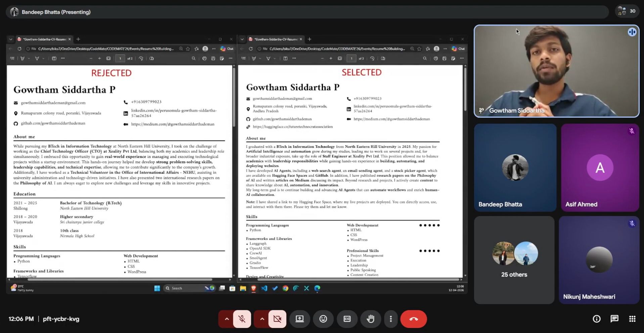Refresh the page in REJECTED browser window
The height and width of the screenshot is (333, 644).
click(19, 49)
